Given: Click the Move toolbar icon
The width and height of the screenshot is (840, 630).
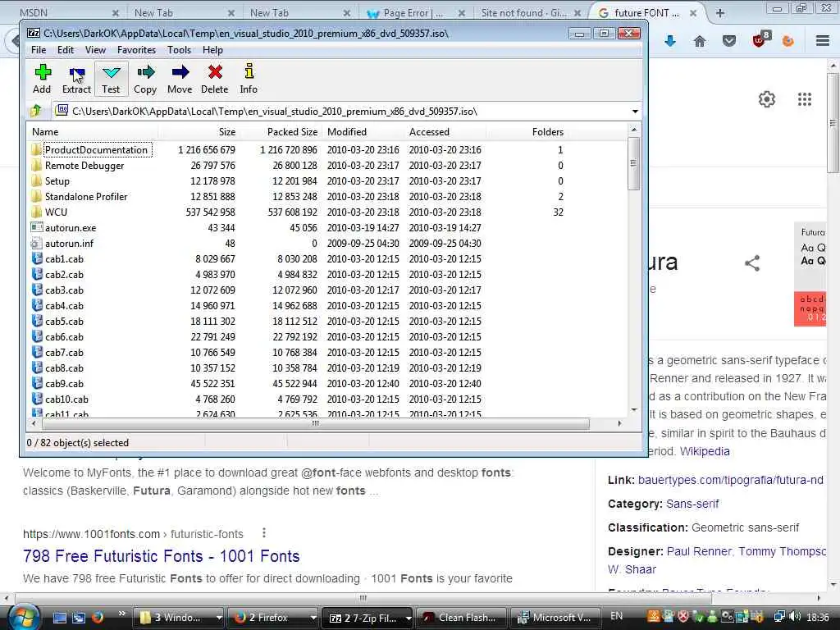Looking at the screenshot, I should (x=180, y=72).
